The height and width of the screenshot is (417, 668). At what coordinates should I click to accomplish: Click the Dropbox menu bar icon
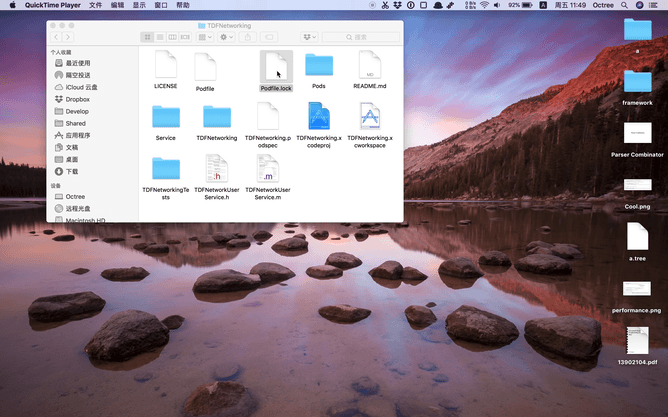tap(397, 5)
